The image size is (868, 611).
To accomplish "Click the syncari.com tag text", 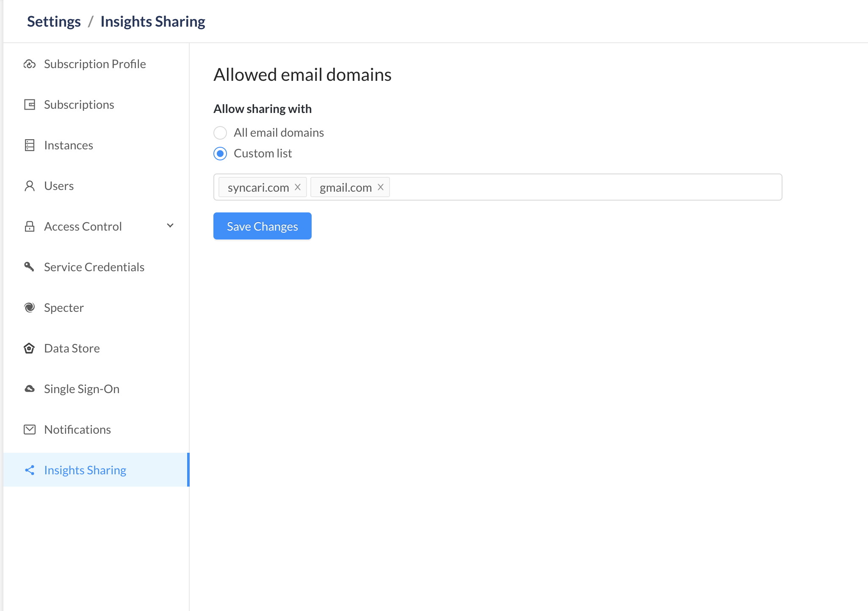I will 258,187.
